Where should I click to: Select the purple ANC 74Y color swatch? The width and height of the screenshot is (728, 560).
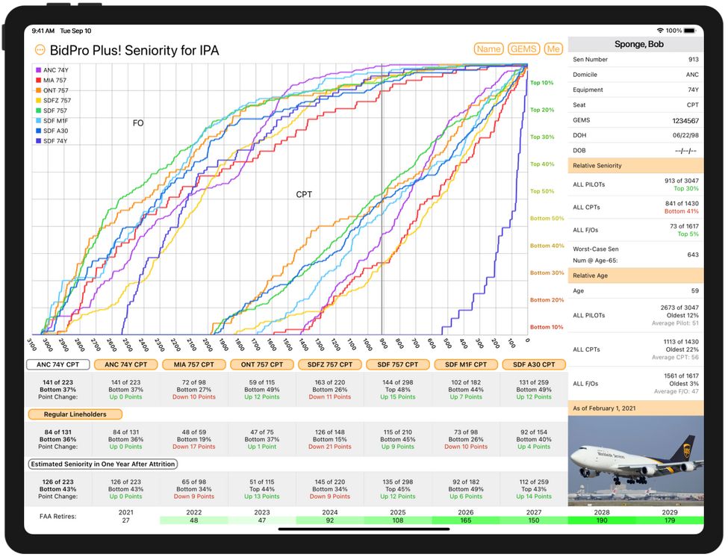(x=39, y=69)
